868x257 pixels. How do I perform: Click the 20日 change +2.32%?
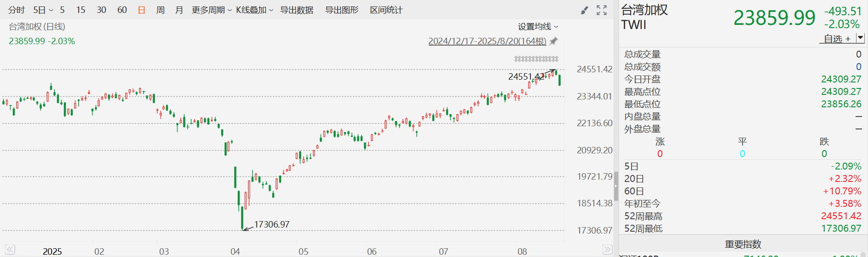[x=845, y=179]
